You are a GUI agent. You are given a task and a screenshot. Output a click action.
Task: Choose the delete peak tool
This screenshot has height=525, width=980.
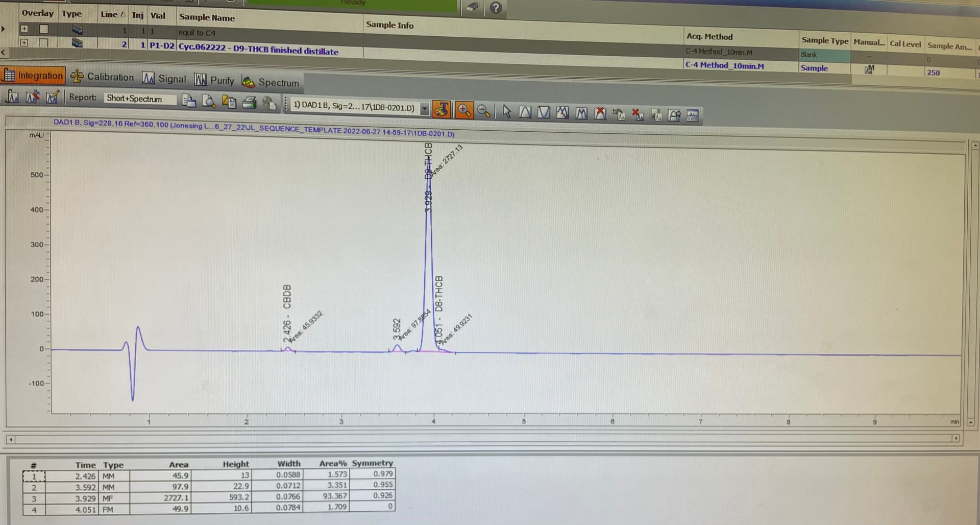(600, 113)
